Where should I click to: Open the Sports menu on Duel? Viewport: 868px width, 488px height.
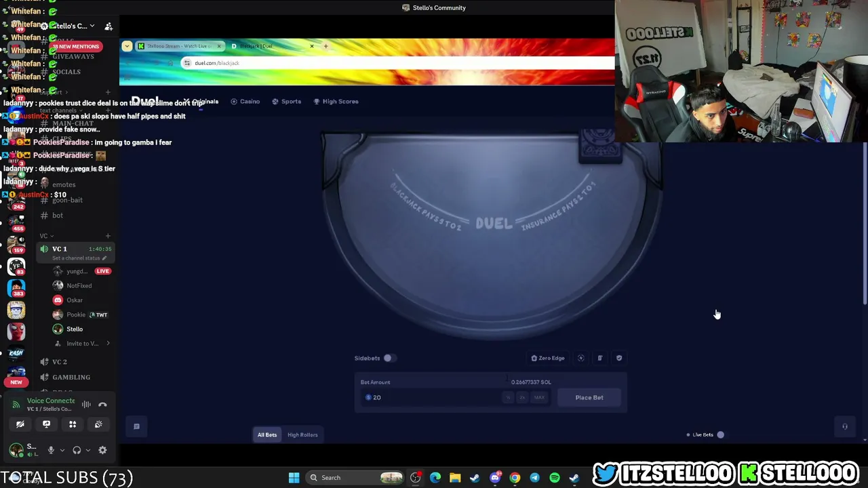pos(287,102)
